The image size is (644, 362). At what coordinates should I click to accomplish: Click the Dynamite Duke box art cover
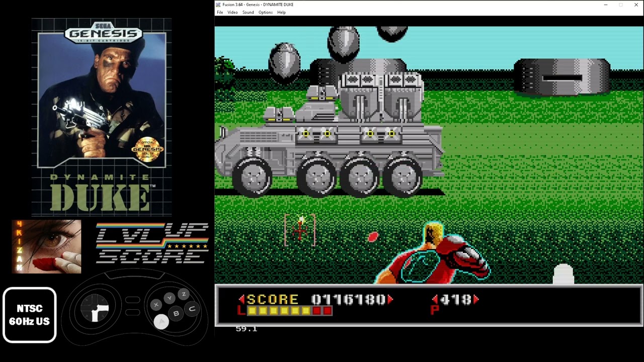pyautogui.click(x=102, y=117)
